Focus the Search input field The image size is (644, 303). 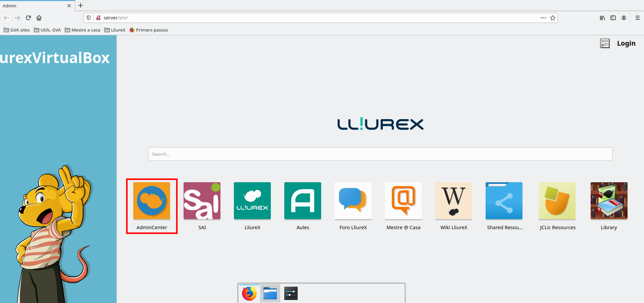click(x=380, y=154)
